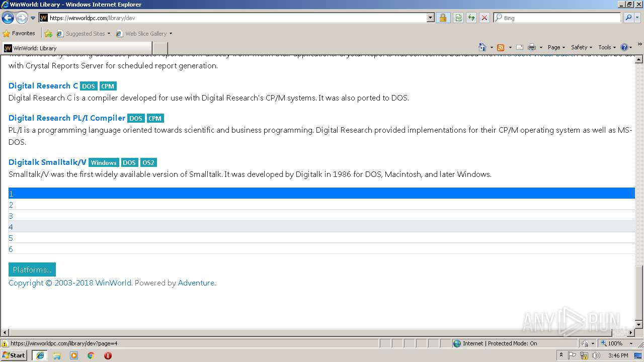
Task: Click the Action Center flag tray icon
Action: point(573,355)
